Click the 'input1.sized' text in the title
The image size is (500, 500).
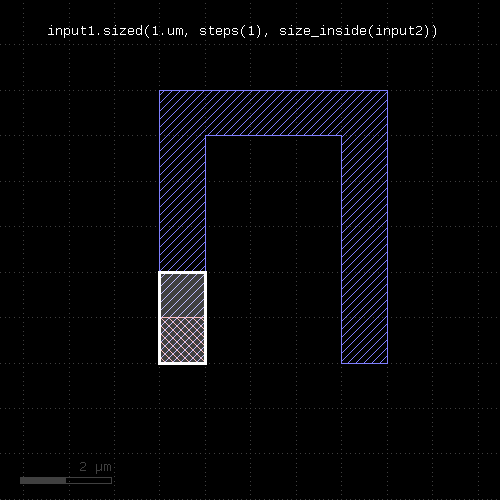[x=95, y=31]
